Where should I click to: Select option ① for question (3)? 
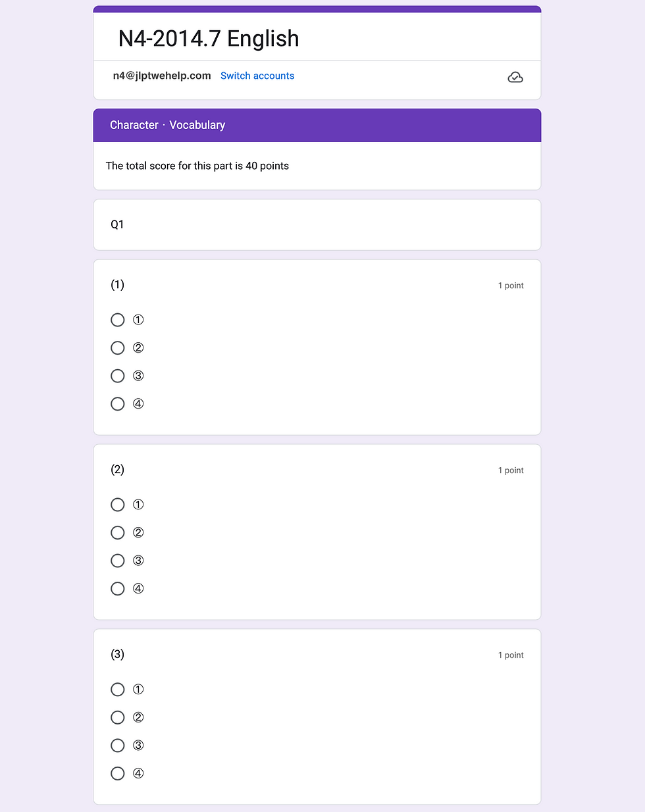[118, 690]
